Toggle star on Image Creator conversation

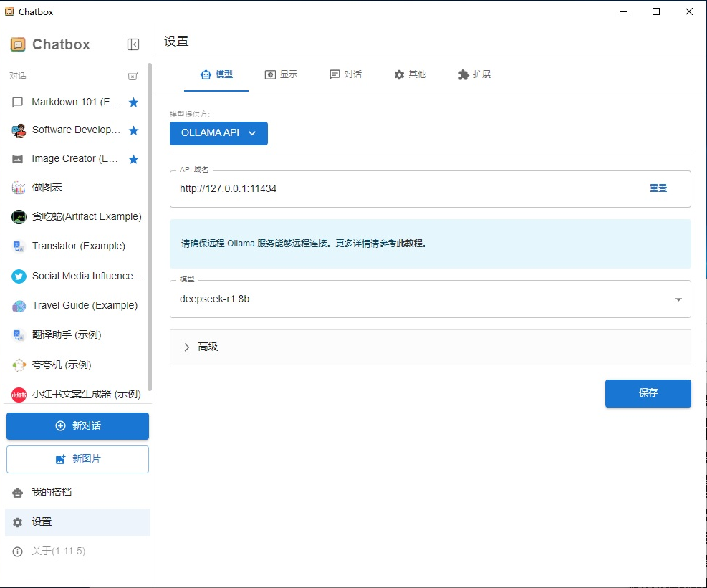click(133, 159)
